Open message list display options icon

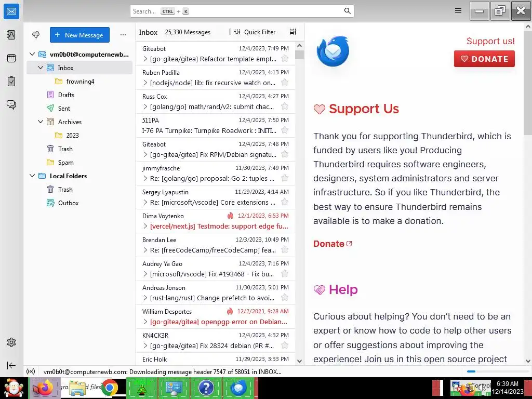(293, 32)
